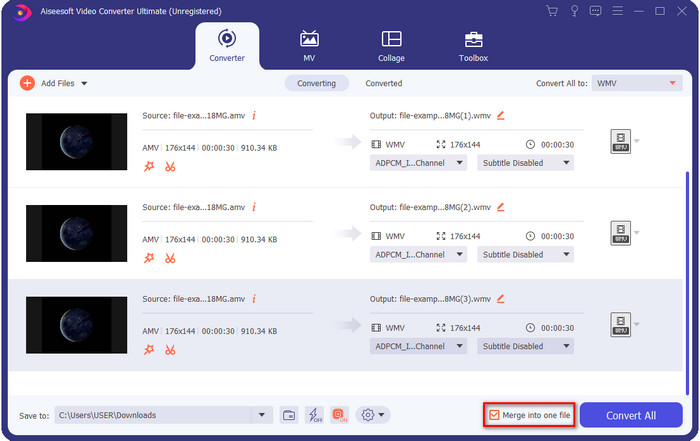Toggle hardware acceleration lightning icon
Screen dimensions: 700x441
pyautogui.click(x=314, y=415)
